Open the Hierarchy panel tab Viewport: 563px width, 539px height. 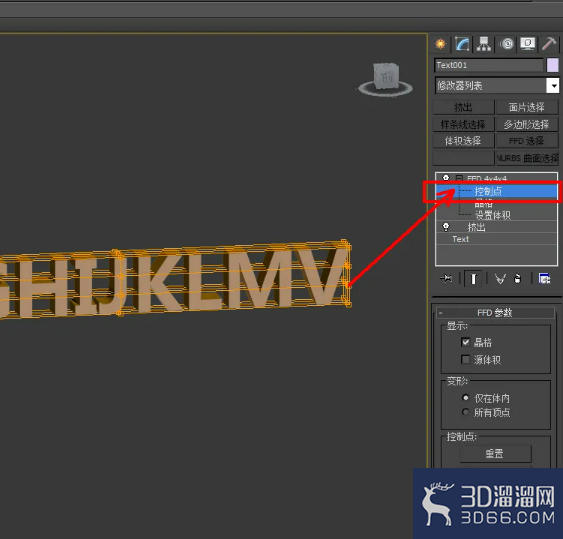coord(484,44)
